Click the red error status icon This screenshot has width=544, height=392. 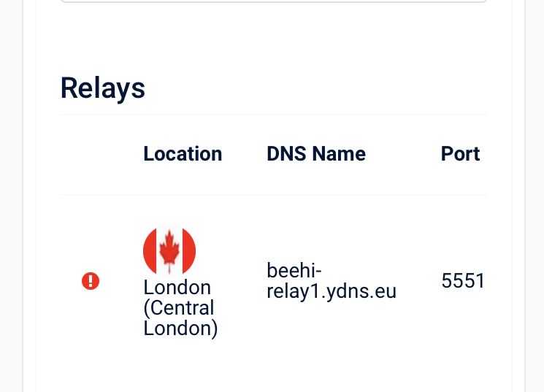(91, 280)
